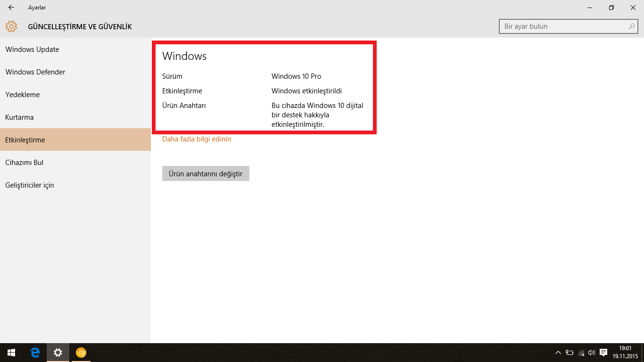Click the Ürün anahtarını değiştir button
This screenshot has width=644, height=362.
pyautogui.click(x=206, y=173)
